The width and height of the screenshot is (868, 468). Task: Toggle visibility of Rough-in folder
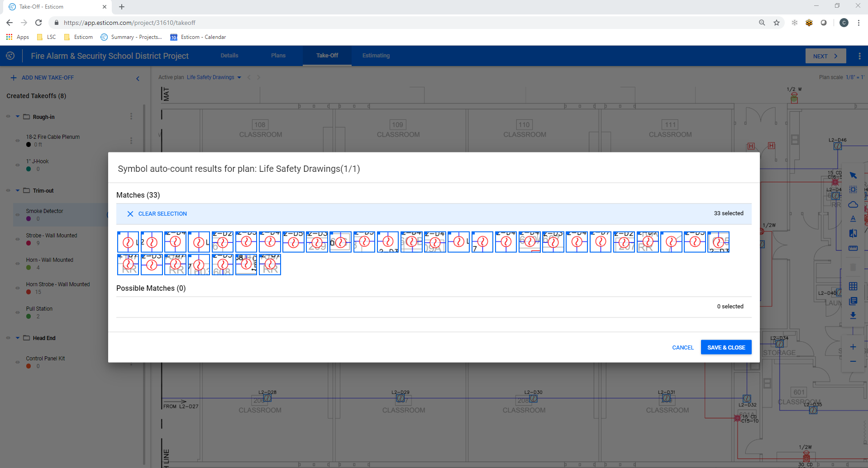click(x=8, y=117)
